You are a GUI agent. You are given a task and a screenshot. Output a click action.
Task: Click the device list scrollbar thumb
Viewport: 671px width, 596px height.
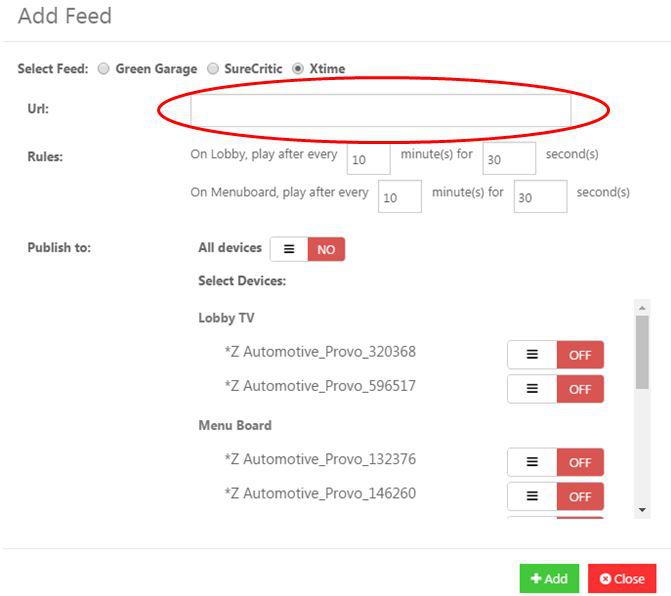[642, 352]
